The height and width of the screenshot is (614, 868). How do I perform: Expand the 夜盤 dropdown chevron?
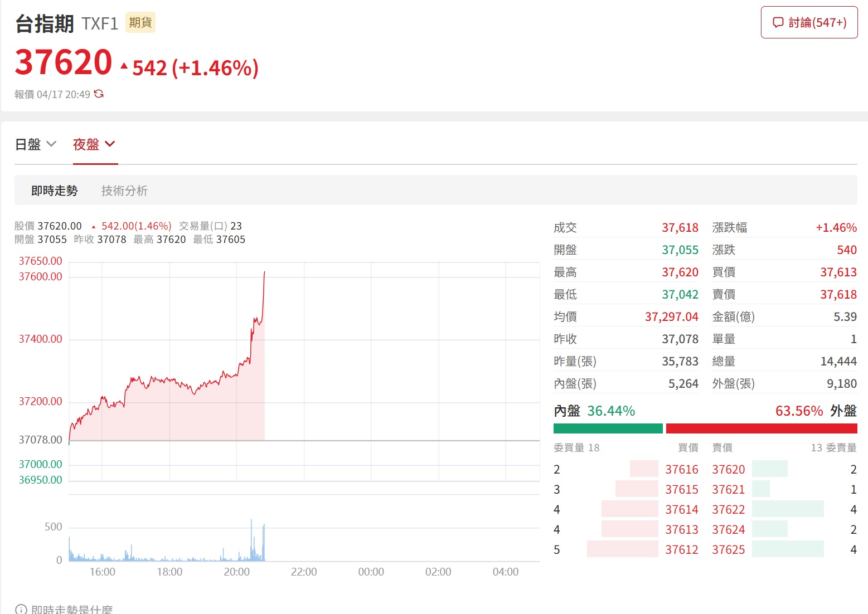(x=110, y=144)
